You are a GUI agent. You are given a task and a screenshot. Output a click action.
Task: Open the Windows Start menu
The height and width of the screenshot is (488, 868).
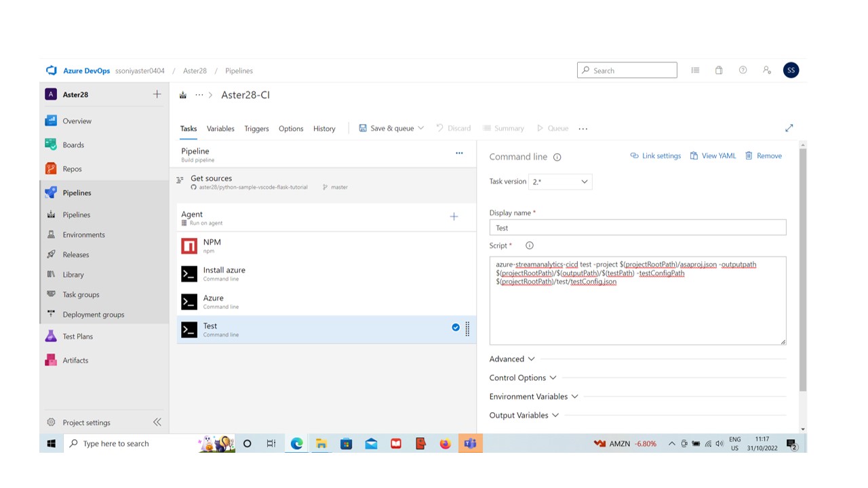[x=52, y=443]
